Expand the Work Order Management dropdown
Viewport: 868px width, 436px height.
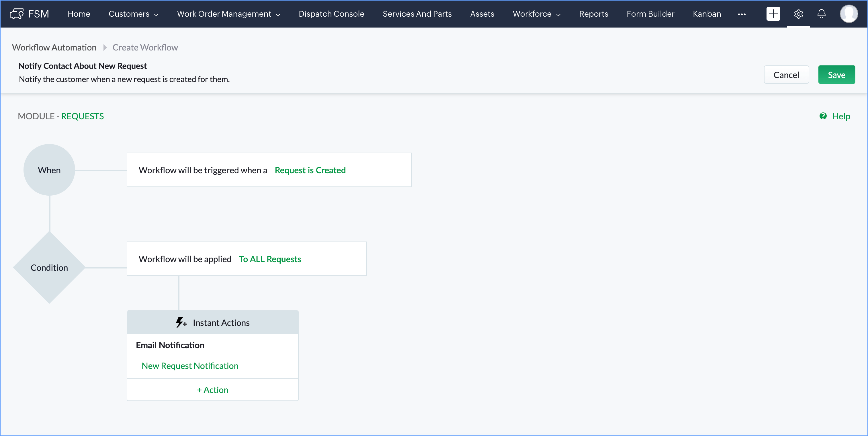click(x=228, y=14)
